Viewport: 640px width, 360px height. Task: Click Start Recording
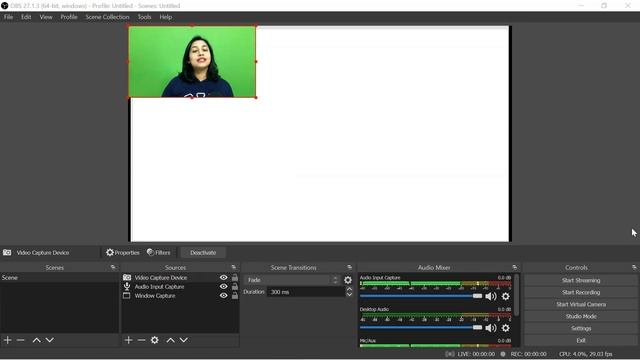click(581, 292)
